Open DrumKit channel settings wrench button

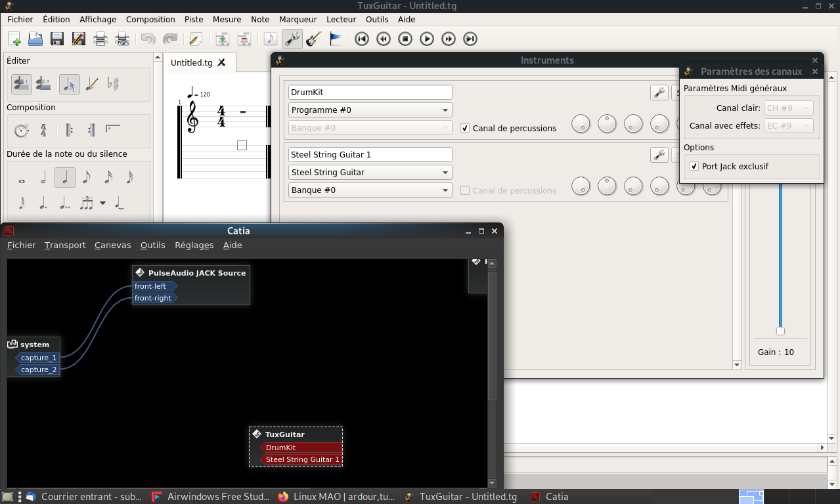pos(659,93)
